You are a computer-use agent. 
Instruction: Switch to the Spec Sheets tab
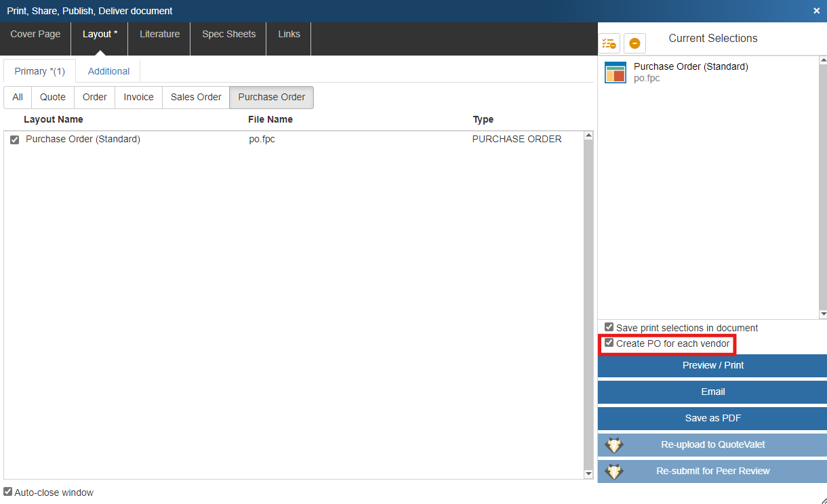(229, 34)
